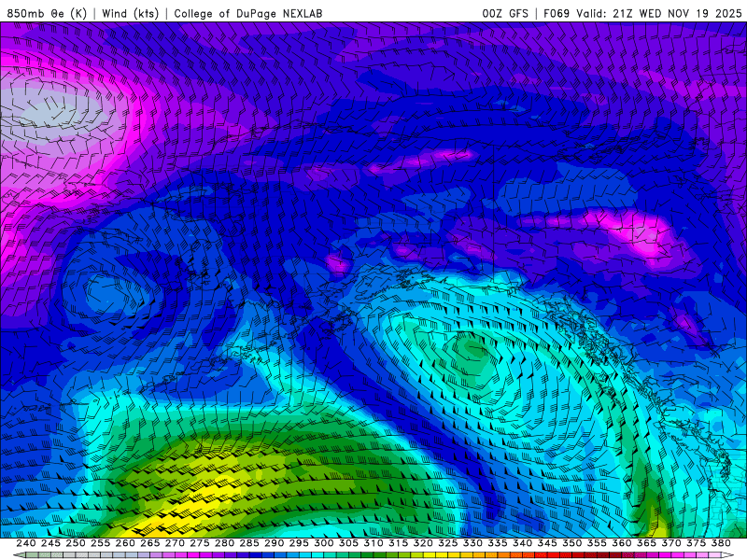Click the 265 value on the legend
The image size is (747, 560).
click(x=150, y=543)
